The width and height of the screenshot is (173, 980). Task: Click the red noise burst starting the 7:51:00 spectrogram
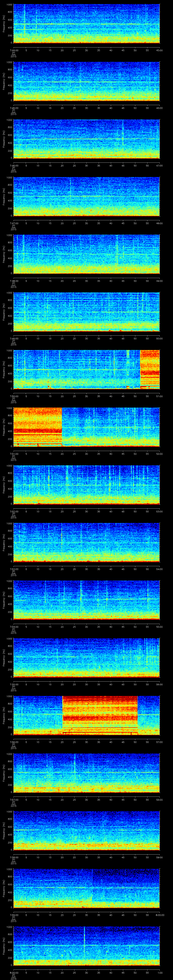(38, 427)
